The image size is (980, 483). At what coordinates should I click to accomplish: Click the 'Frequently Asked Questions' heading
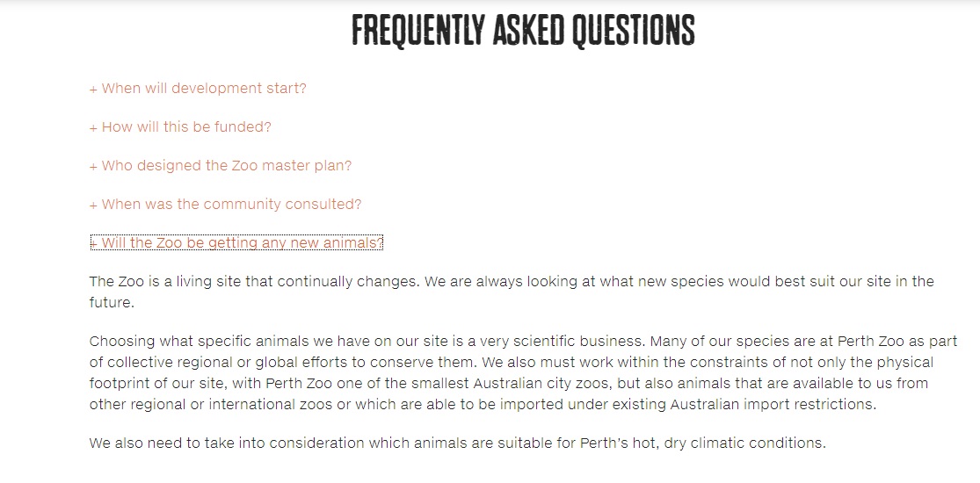click(523, 31)
